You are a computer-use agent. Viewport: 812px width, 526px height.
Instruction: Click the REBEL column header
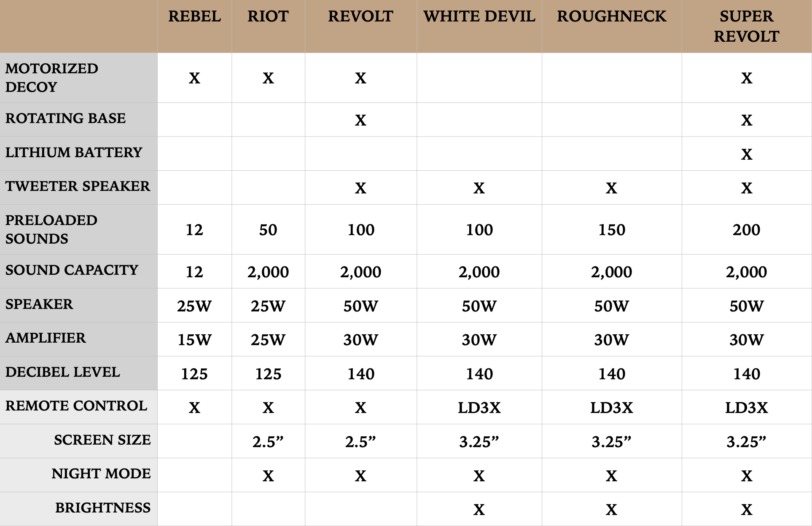194,17
